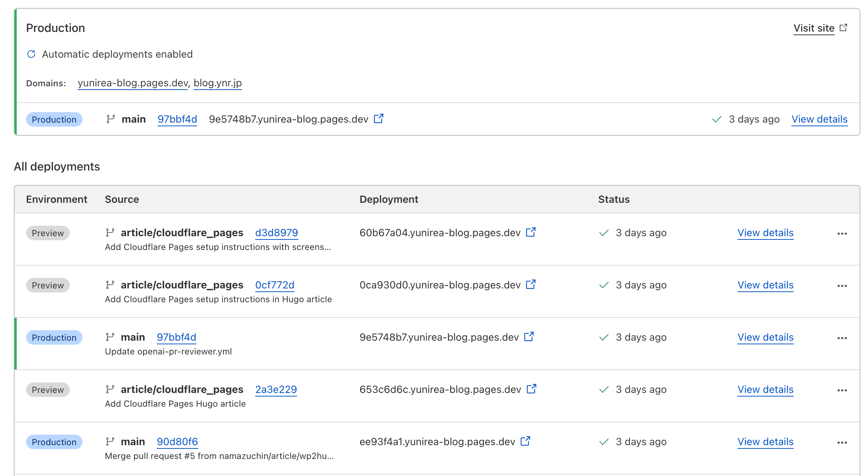The height and width of the screenshot is (476, 868).
Task: Expand more options for d3d8979 deployment
Action: click(842, 234)
